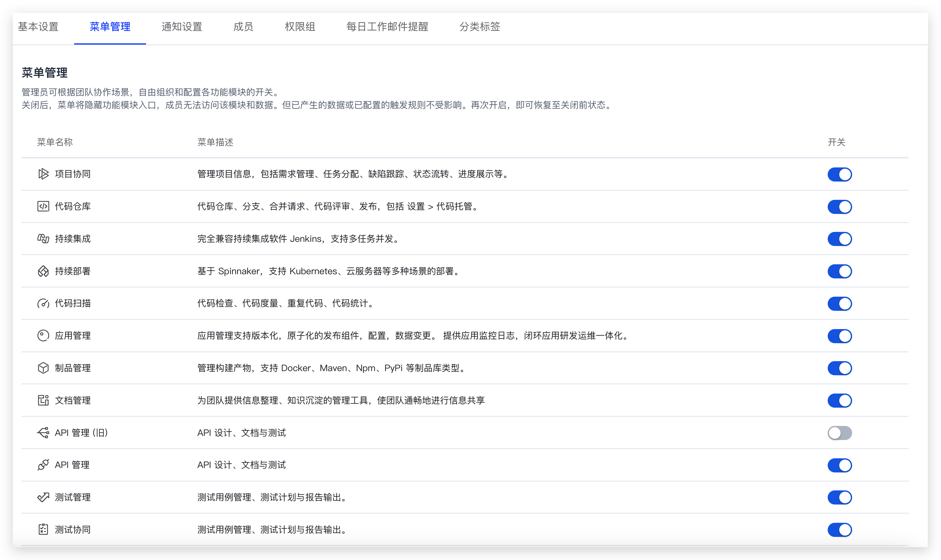
Task: Click the 测试协同 checklist icon
Action: [43, 530]
